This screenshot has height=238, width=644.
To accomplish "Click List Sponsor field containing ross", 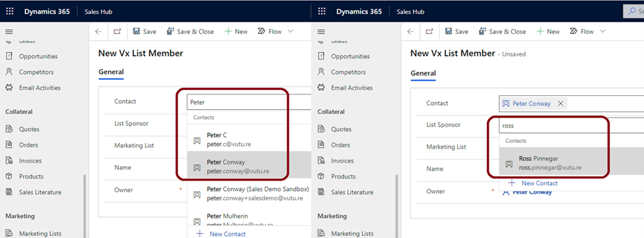I will pos(571,126).
